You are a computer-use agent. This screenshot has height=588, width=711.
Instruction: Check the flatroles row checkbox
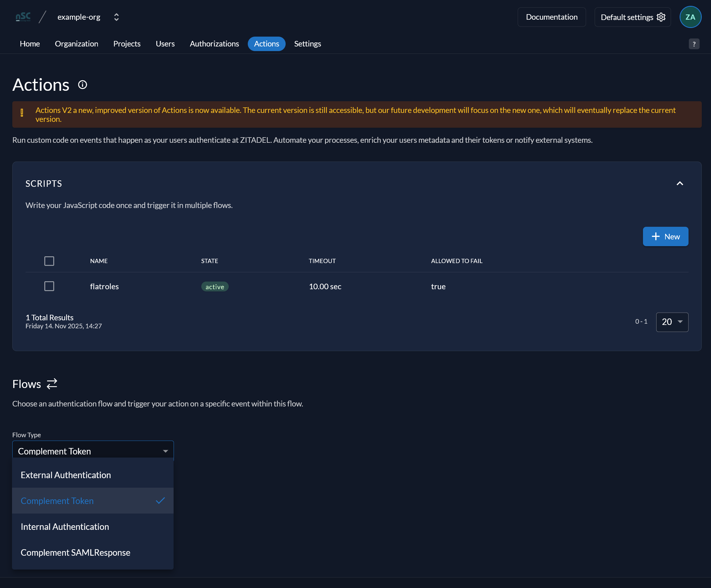coord(49,286)
